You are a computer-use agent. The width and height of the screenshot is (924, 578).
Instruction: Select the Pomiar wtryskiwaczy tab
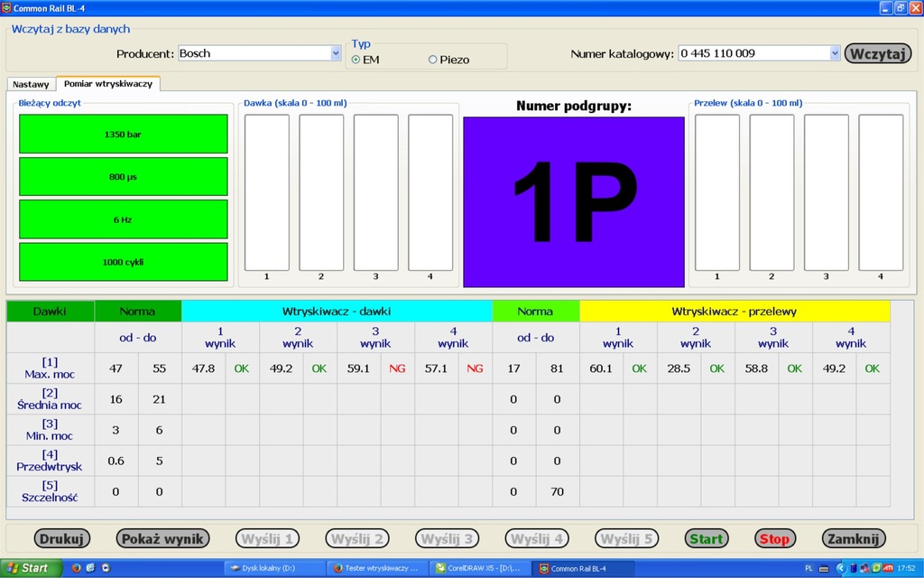point(107,83)
